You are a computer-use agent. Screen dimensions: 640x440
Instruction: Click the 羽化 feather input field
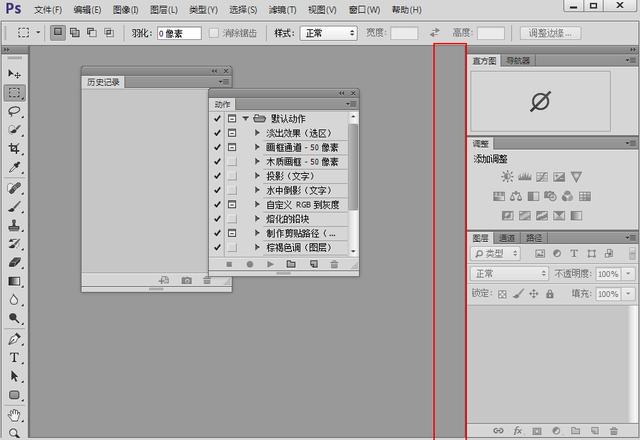tap(179, 33)
